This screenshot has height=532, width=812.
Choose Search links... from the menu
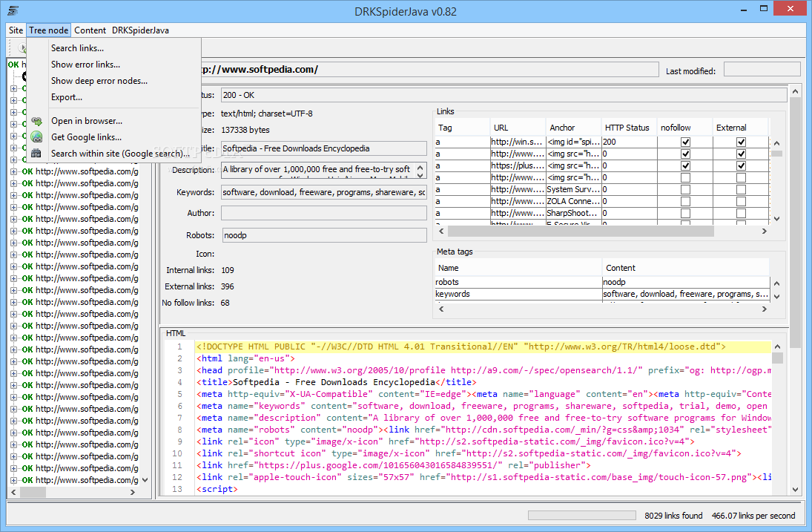pos(77,47)
